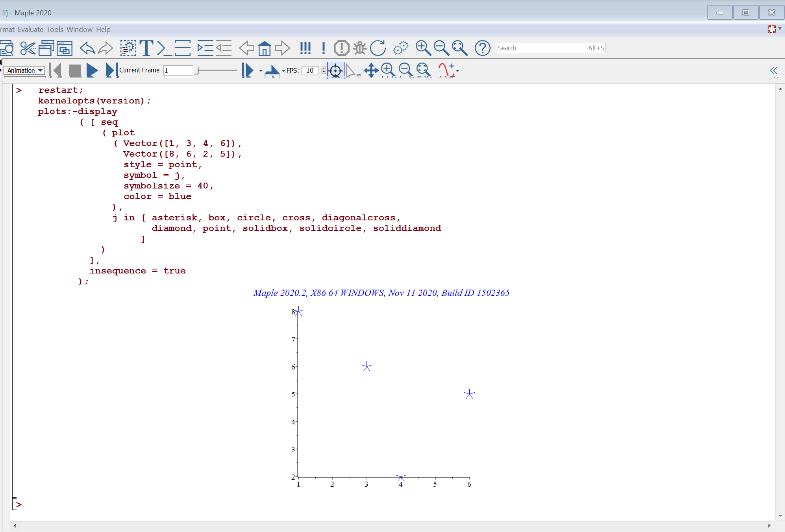Open the gears options icon
The width and height of the screenshot is (785, 532).
[x=401, y=48]
